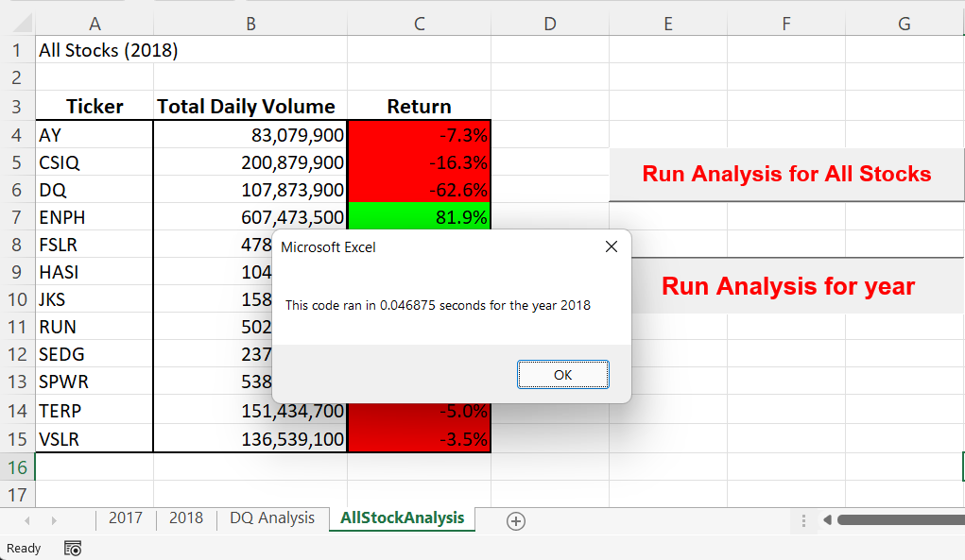This screenshot has width=965, height=560.
Task: Select ticker cell 'ENPH'
Action: pyautogui.click(x=95, y=217)
